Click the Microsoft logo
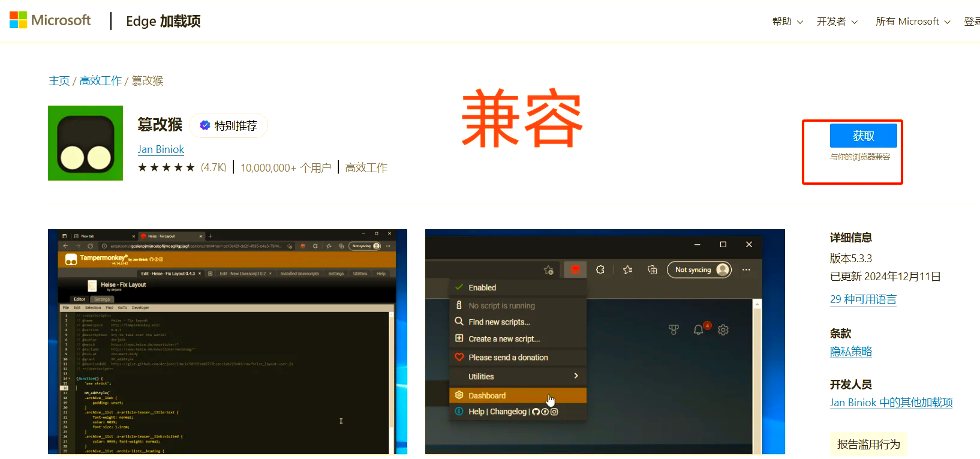Screen dimensions: 980x459 tap(50, 20)
